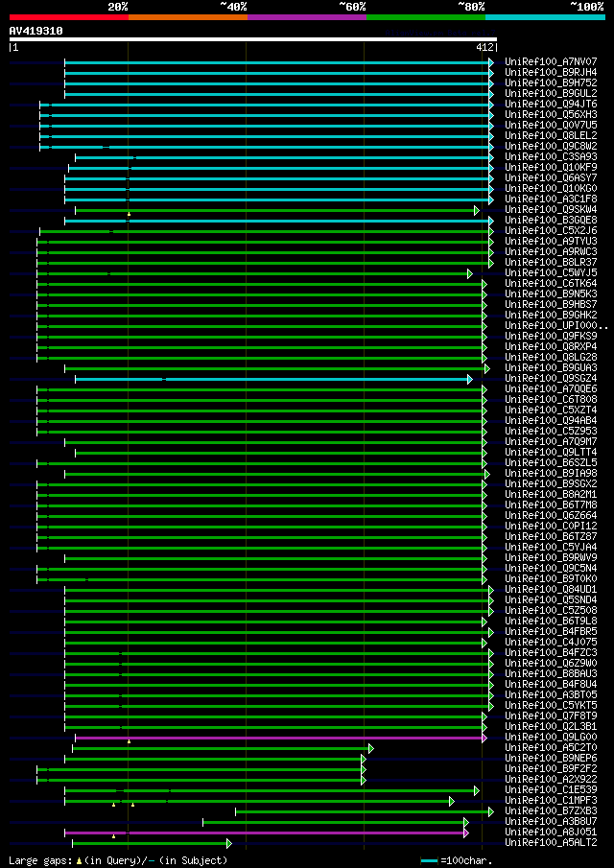The height and width of the screenshot is (868, 614).
Task: Click the 412 query end position label
Action: click(485, 48)
